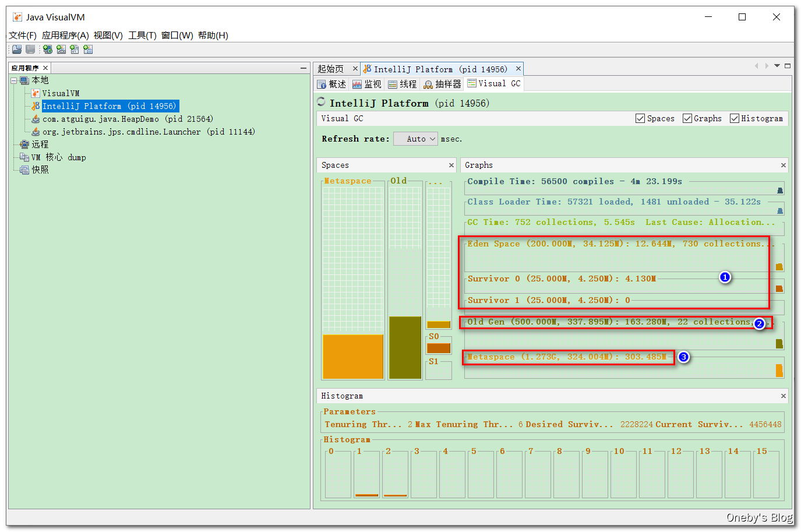
Task: Click the Java VisualVM title bar app icon
Action: pos(17,17)
